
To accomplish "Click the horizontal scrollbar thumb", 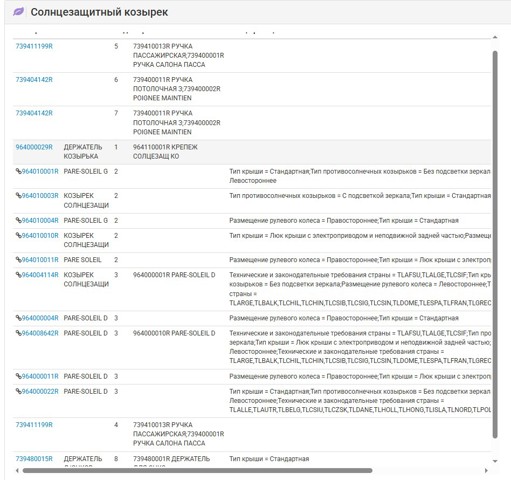I will point(197,470).
